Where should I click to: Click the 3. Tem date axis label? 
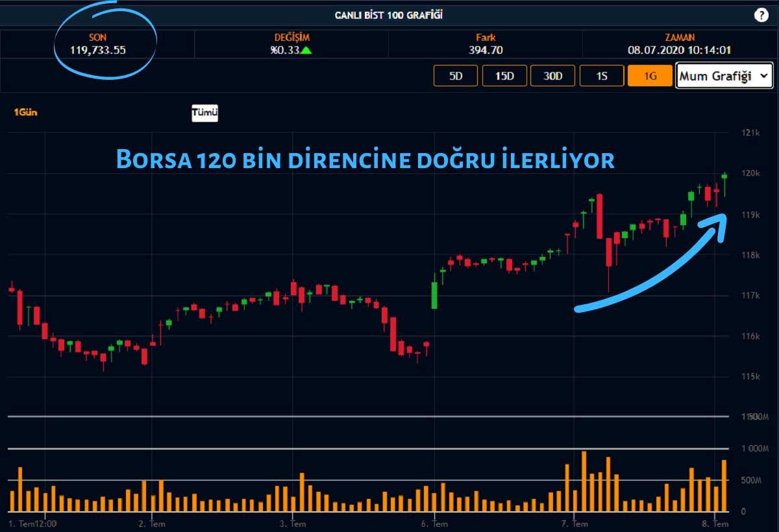293,524
